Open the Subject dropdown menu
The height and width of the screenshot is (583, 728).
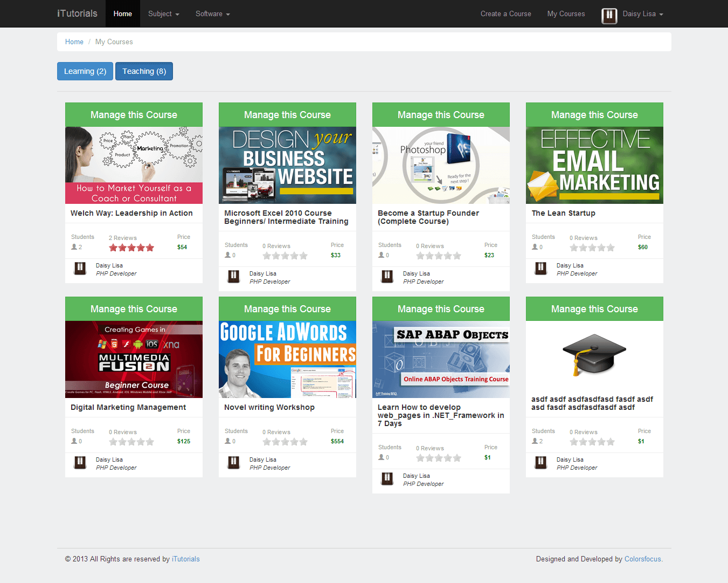tap(164, 13)
